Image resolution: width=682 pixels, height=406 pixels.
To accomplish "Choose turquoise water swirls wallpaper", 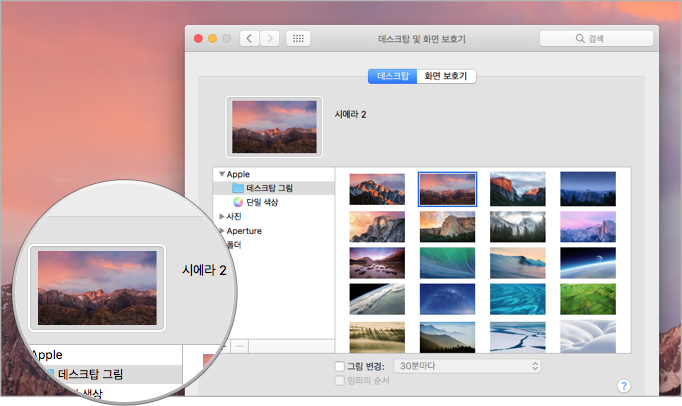I will coord(518,299).
